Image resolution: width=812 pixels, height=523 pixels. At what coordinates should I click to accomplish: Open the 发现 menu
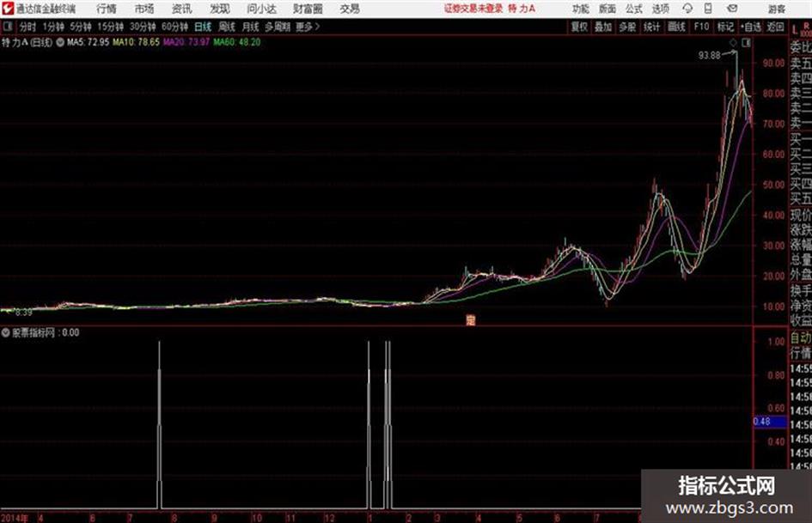tap(220, 9)
